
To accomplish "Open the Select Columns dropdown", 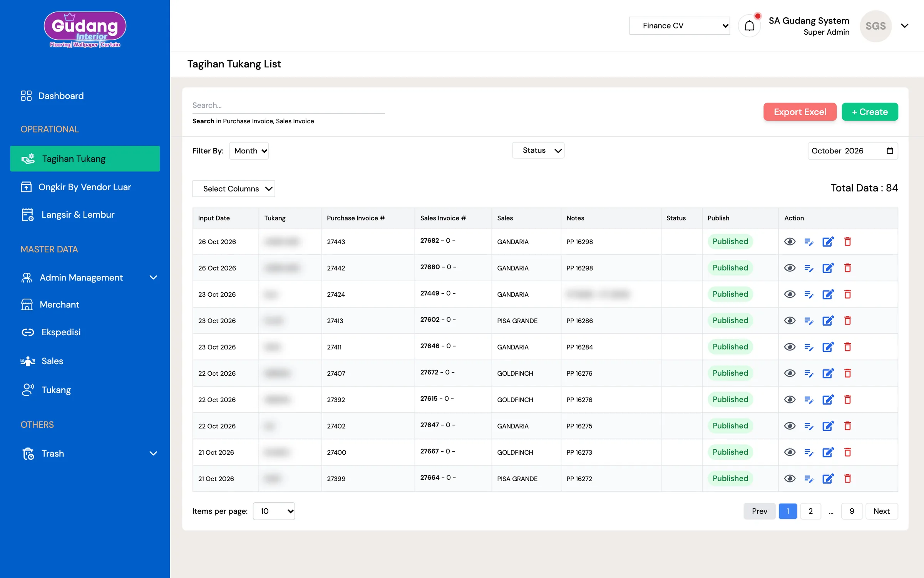I will click(x=234, y=189).
